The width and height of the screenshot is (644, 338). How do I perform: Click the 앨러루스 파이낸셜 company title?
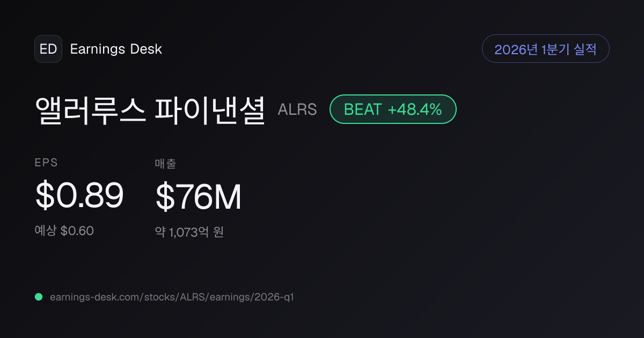click(150, 109)
